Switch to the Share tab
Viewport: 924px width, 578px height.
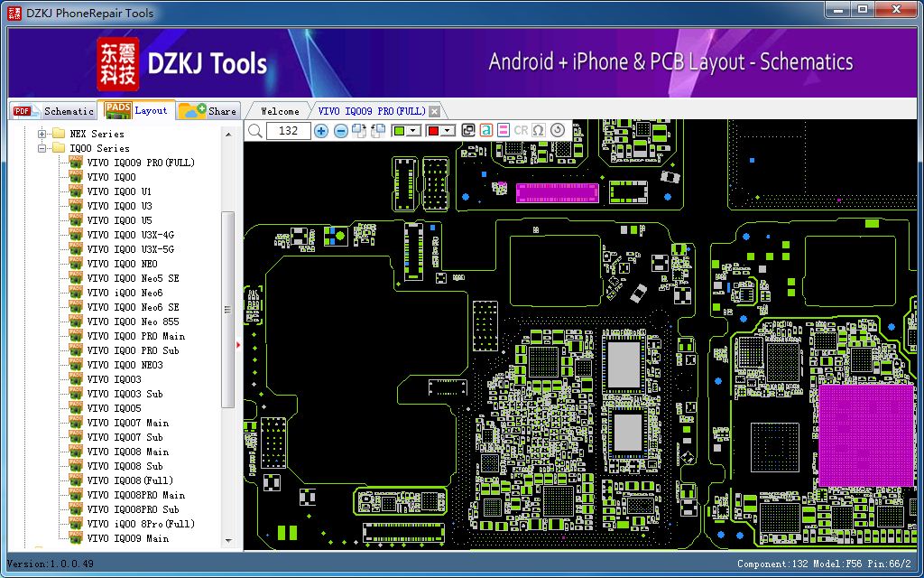coord(208,111)
